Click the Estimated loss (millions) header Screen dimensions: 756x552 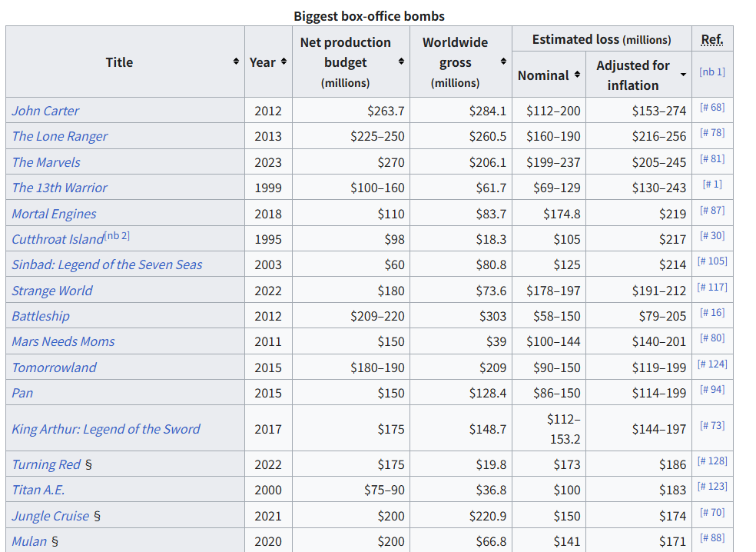602,39
